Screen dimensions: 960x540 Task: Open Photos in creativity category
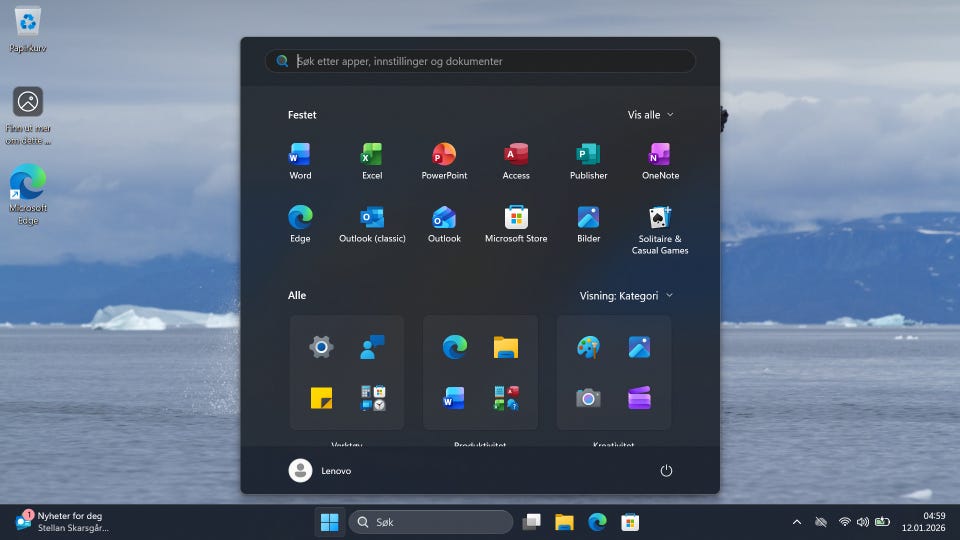click(x=639, y=347)
